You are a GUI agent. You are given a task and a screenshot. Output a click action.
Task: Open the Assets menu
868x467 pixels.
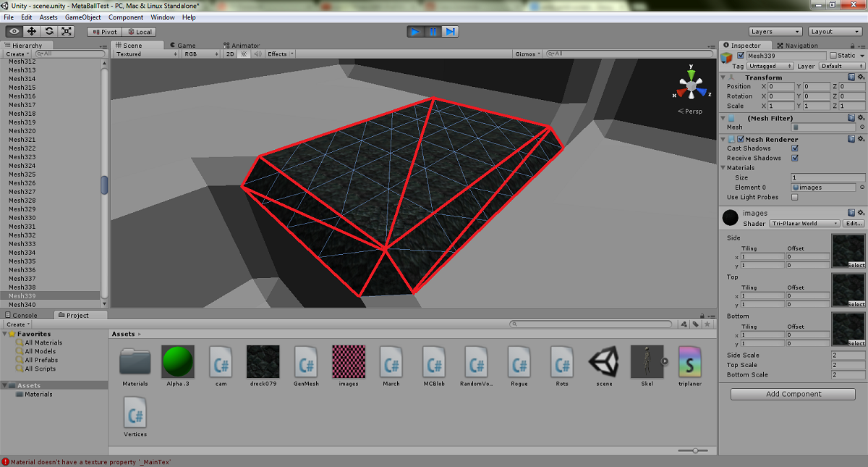coord(48,17)
